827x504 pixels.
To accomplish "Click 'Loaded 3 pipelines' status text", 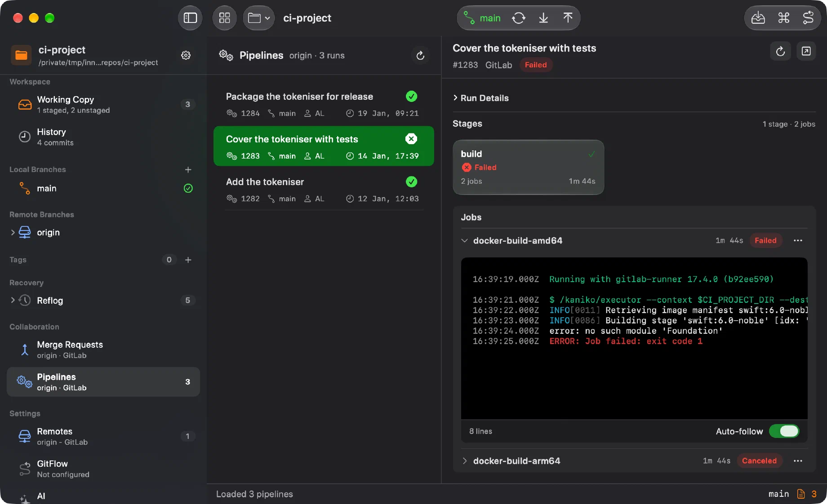I will [254, 494].
